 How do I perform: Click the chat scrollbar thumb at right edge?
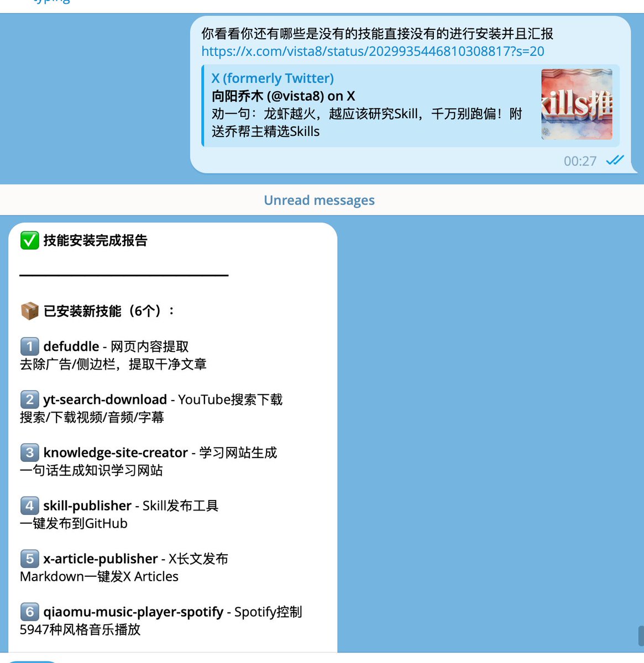point(641,635)
